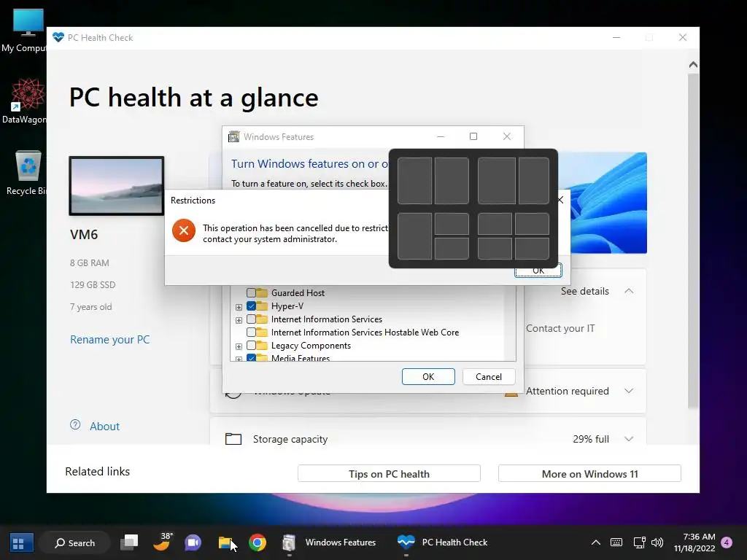Click the VM6 device thumbnail image
This screenshot has height=560, width=747.
(117, 186)
